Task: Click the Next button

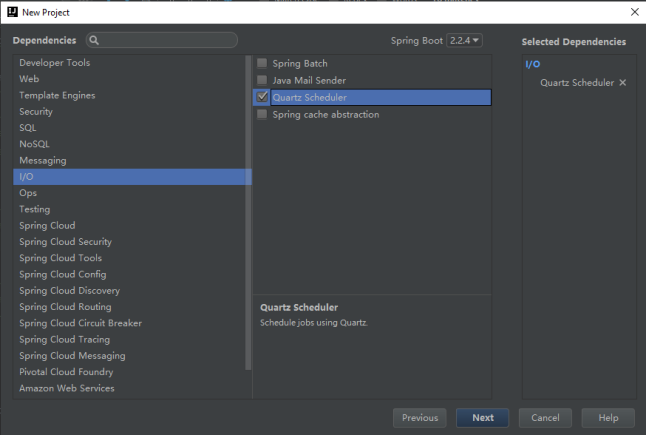Action: [482, 418]
